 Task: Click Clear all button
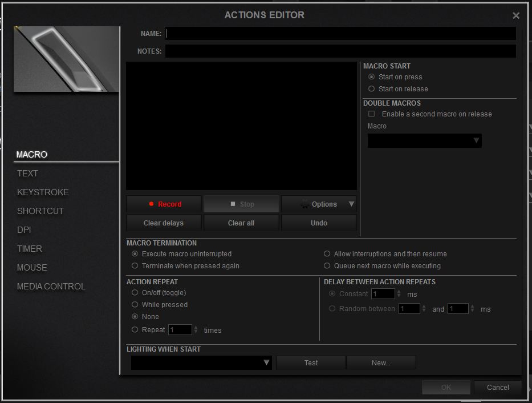point(242,223)
